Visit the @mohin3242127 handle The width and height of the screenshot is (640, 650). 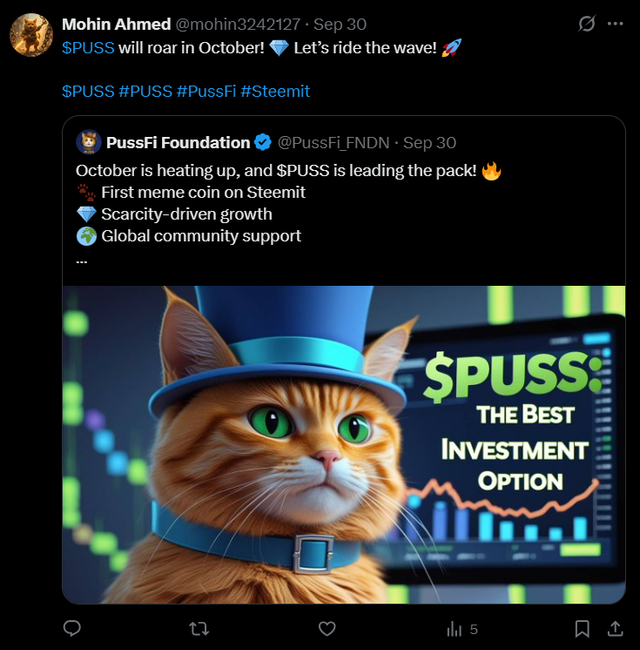tap(238, 24)
